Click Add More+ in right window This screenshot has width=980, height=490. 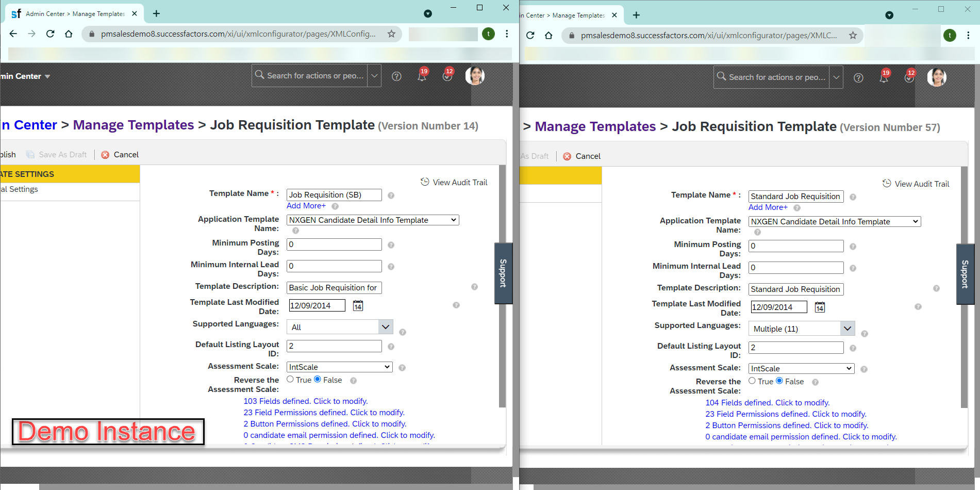point(768,207)
